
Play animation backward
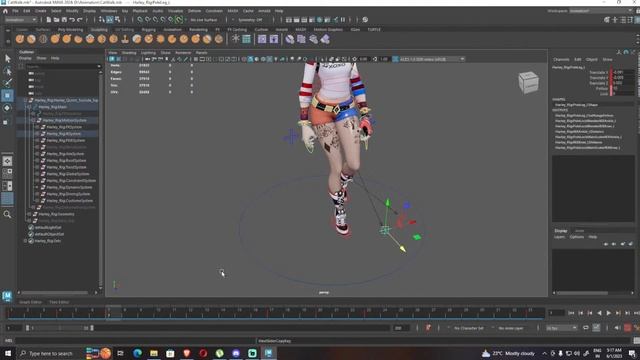[599, 313]
